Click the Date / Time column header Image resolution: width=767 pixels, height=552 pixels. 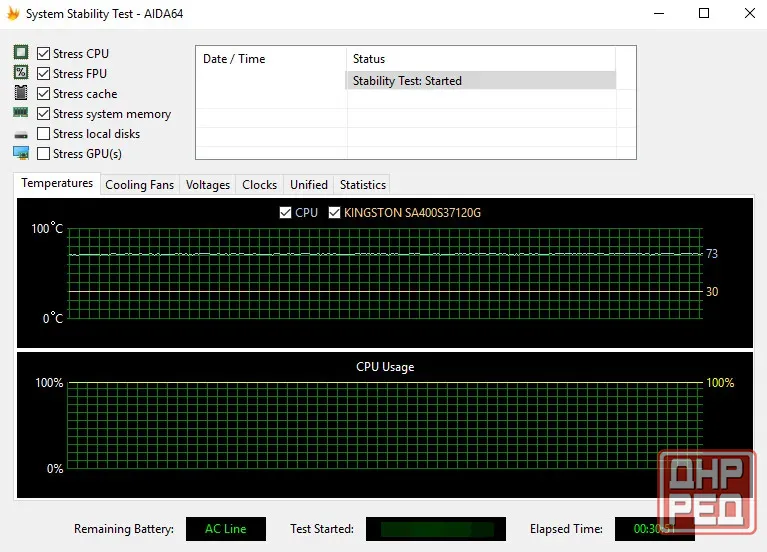(x=271, y=59)
